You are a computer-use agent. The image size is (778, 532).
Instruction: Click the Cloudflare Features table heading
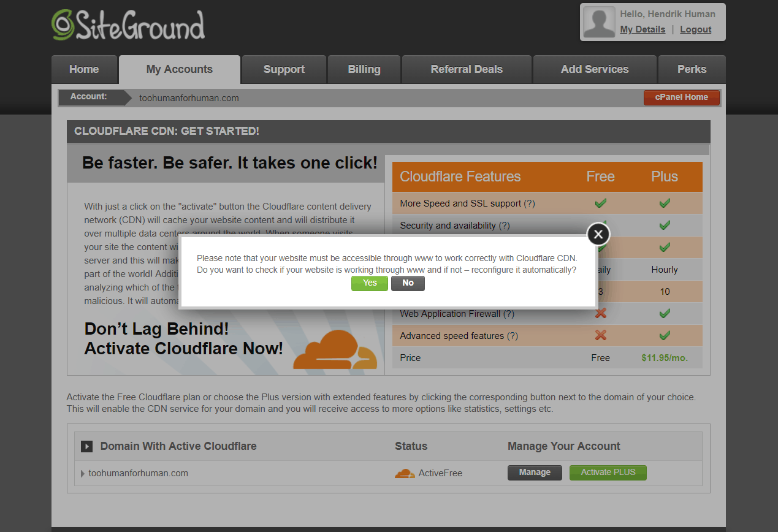pyautogui.click(x=460, y=177)
